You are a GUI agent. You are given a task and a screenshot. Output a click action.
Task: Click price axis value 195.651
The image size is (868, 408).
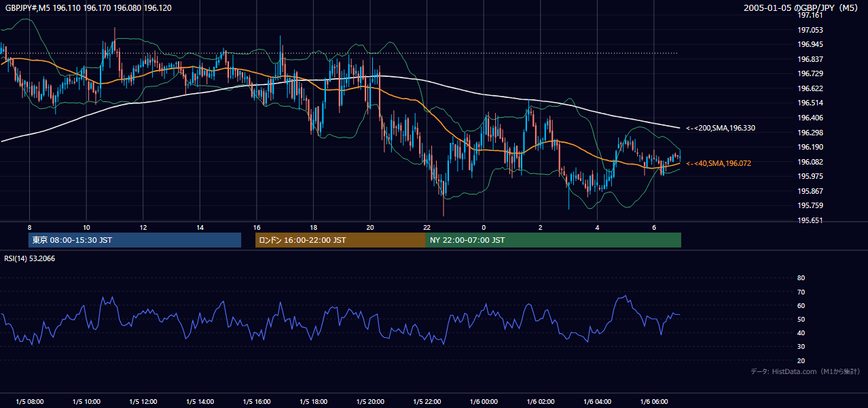[x=810, y=220]
